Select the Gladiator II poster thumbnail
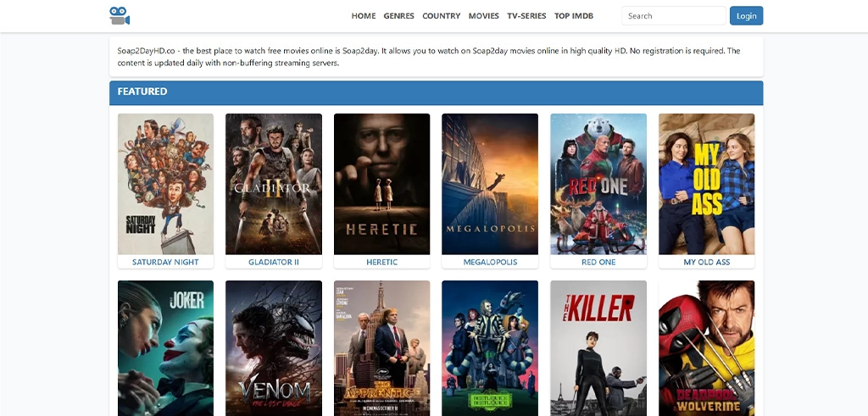 click(x=273, y=184)
